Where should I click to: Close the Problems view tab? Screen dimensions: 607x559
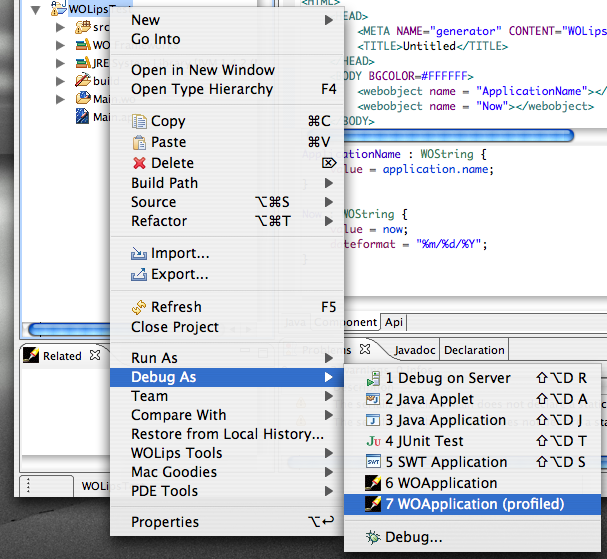point(365,350)
